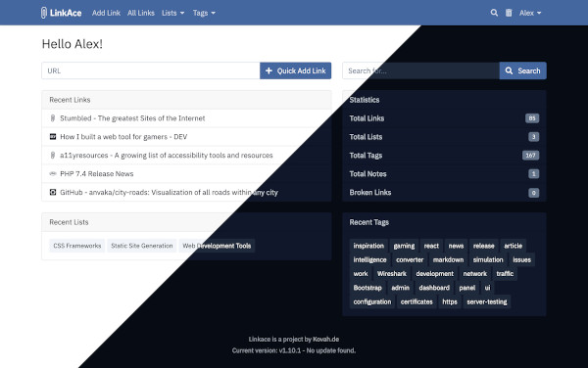This screenshot has width=588, height=368.
Task: Open the CSS Frameworks list
Action: 77,246
